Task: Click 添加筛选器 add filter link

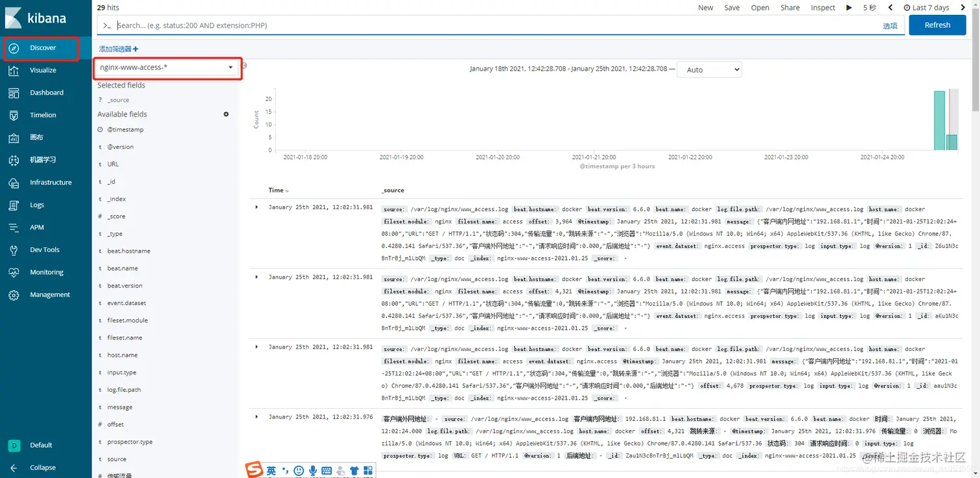Action: click(x=119, y=49)
